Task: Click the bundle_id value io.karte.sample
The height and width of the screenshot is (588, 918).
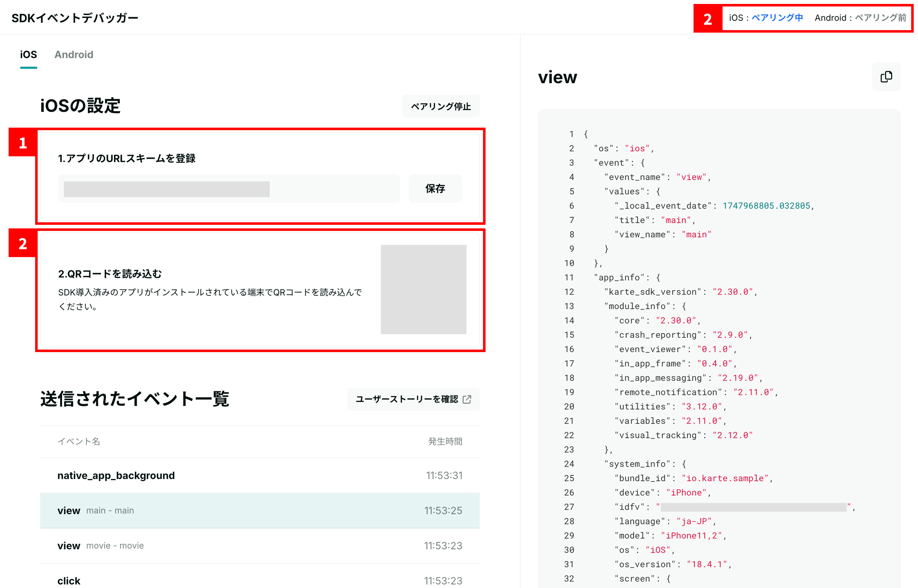Action: [725, 478]
